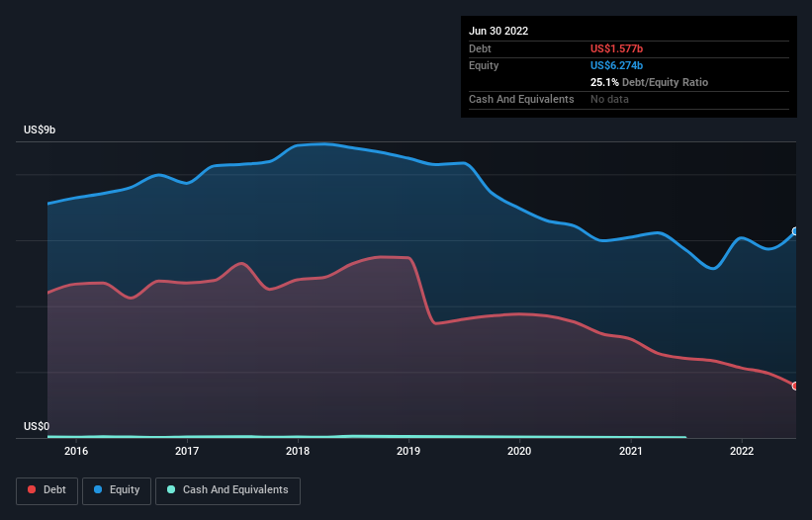Click the 2018 x-axis label
Image resolution: width=812 pixels, height=520 pixels.
(x=298, y=451)
